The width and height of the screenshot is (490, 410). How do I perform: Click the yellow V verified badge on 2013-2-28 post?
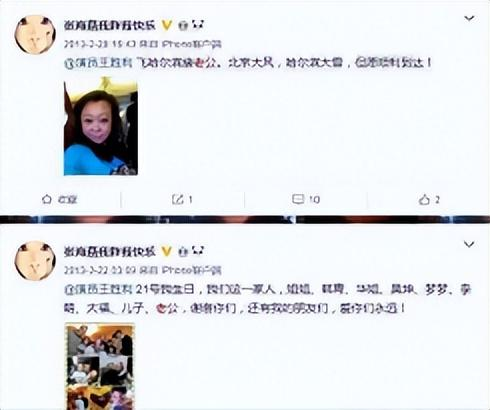167,25
